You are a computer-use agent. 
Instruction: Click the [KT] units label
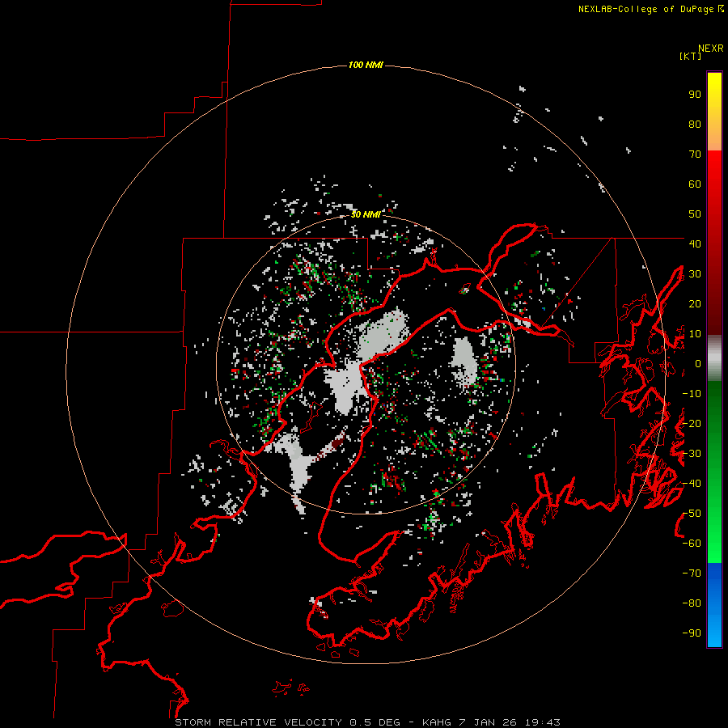(690, 56)
